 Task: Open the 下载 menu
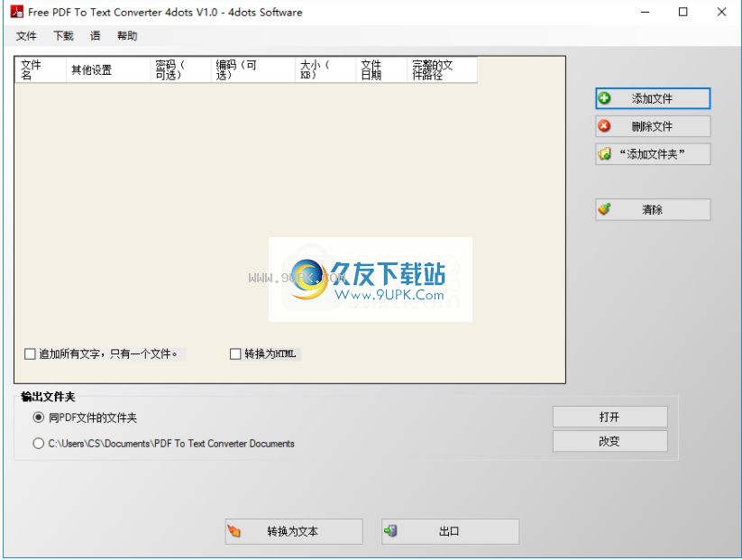point(63,36)
